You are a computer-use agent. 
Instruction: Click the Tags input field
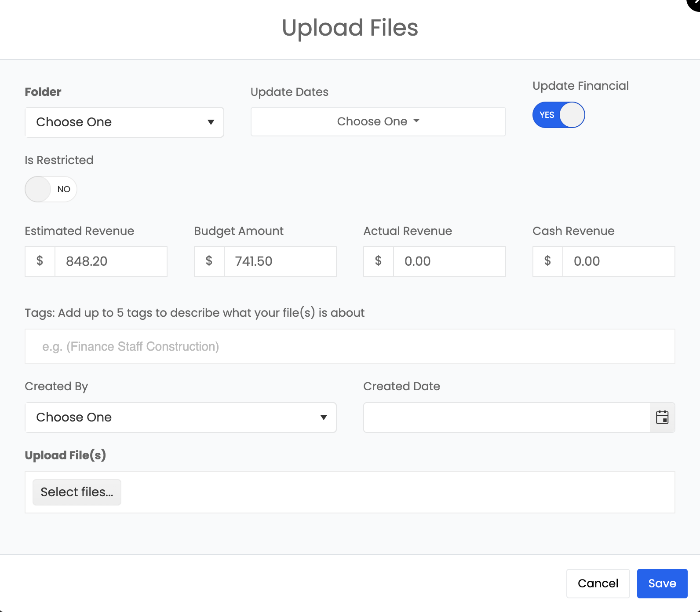pyautogui.click(x=350, y=347)
